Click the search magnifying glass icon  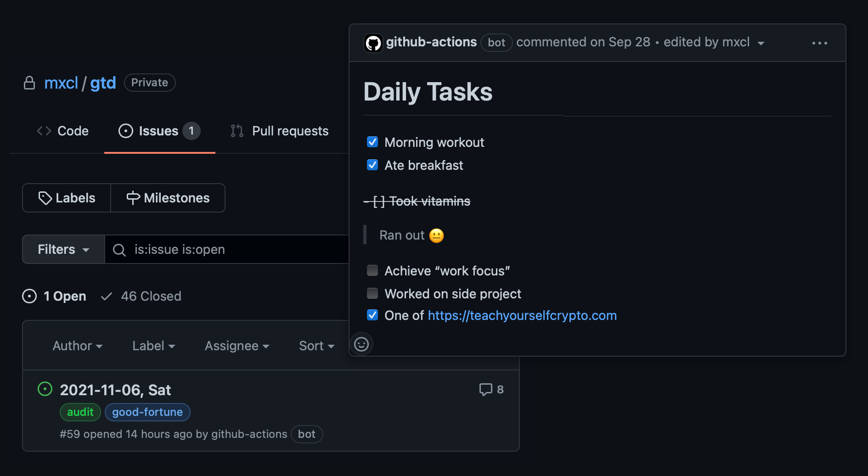tap(119, 249)
